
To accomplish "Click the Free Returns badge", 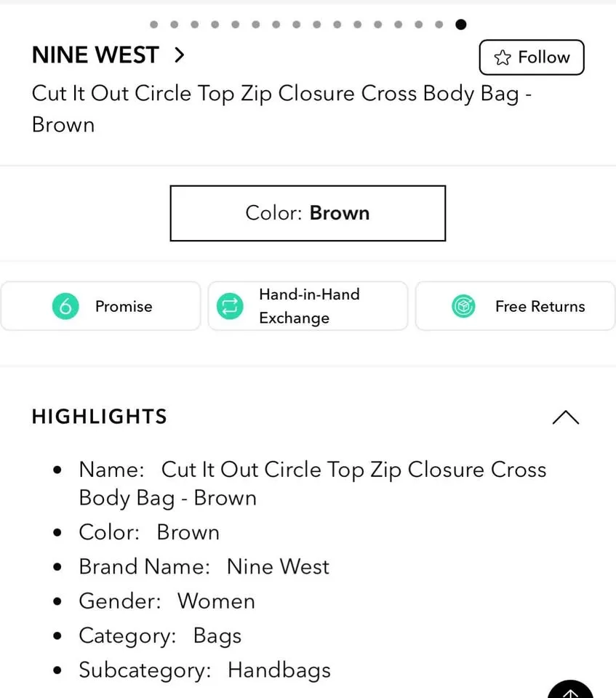I will [515, 306].
